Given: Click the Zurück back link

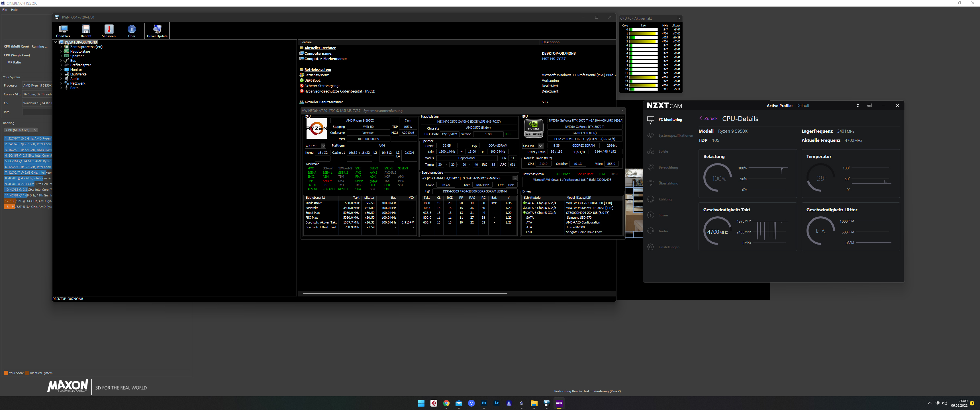Looking at the screenshot, I should [x=709, y=119].
